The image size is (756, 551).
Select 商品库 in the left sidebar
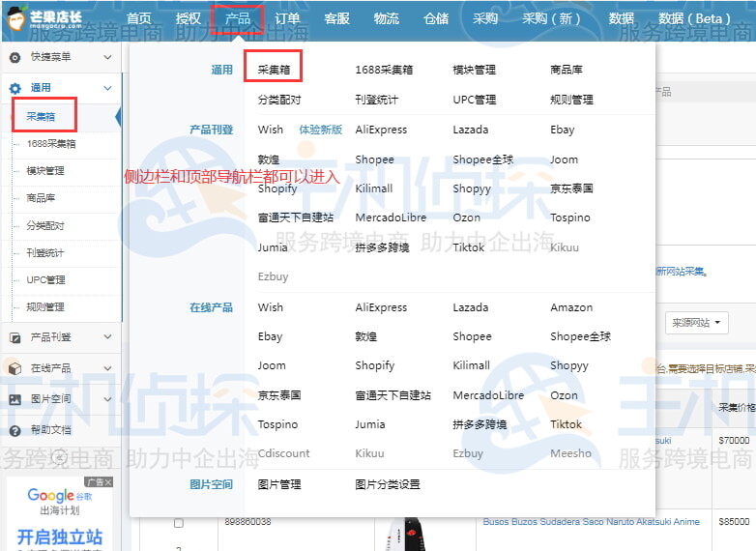click(x=41, y=197)
